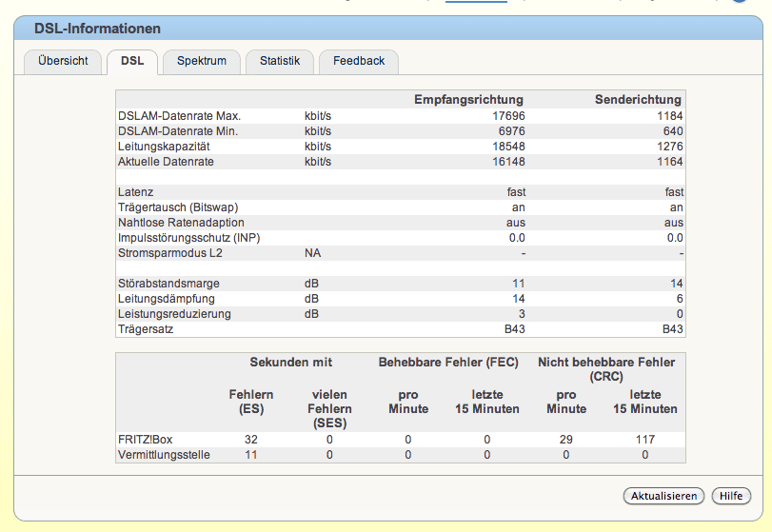Image resolution: width=772 pixels, height=532 pixels.
Task: Click the DSLAM-Datenrate Min. label
Action: 178,131
